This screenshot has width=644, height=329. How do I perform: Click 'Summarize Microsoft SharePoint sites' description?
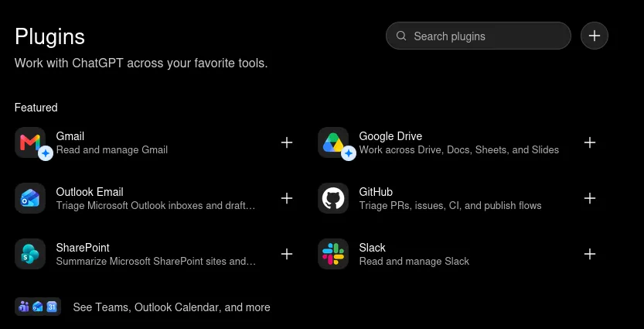(x=156, y=261)
